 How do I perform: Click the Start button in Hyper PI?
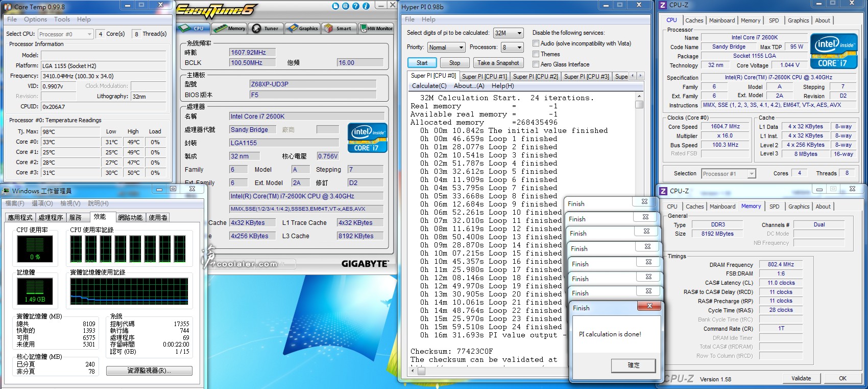click(x=422, y=62)
